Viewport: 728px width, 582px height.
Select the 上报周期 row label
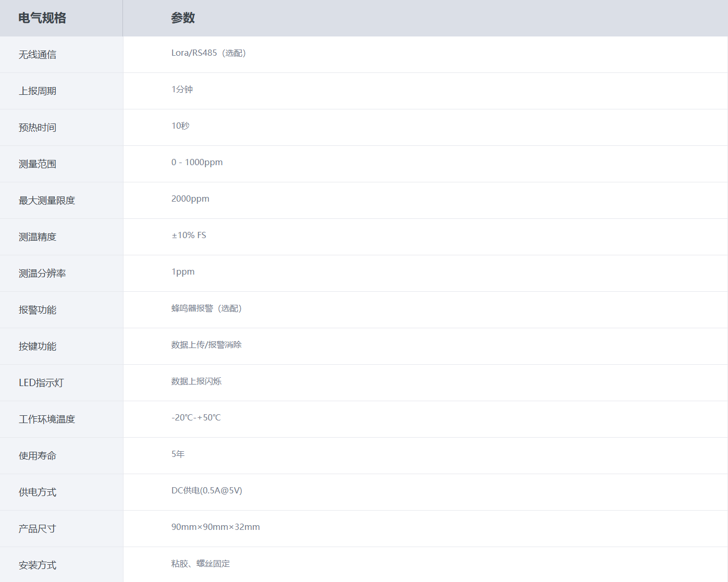[38, 91]
